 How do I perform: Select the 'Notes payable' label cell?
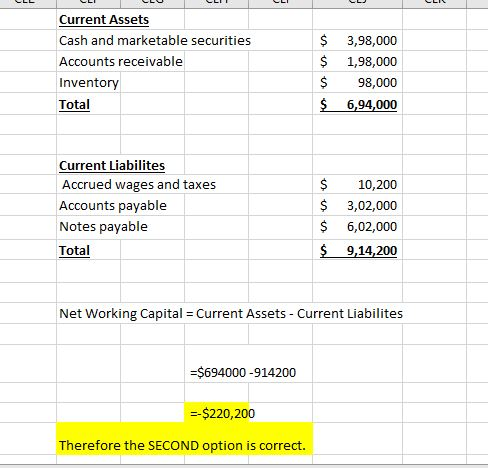pyautogui.click(x=103, y=227)
